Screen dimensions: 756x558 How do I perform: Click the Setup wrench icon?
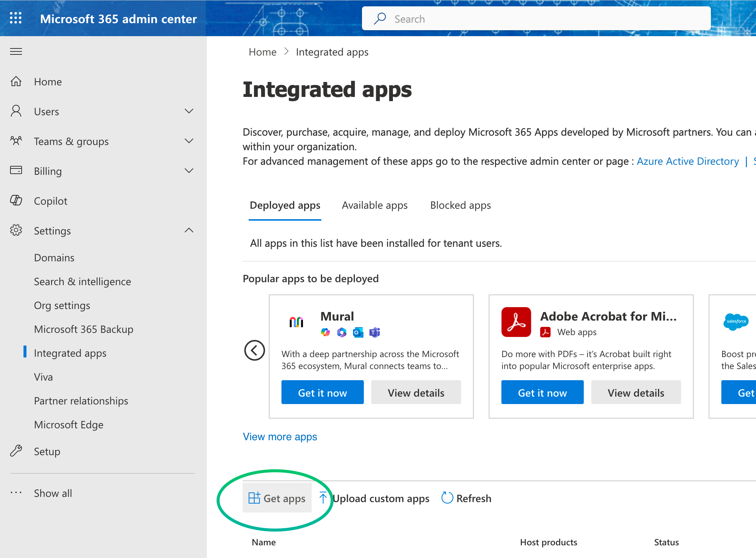pos(16,451)
